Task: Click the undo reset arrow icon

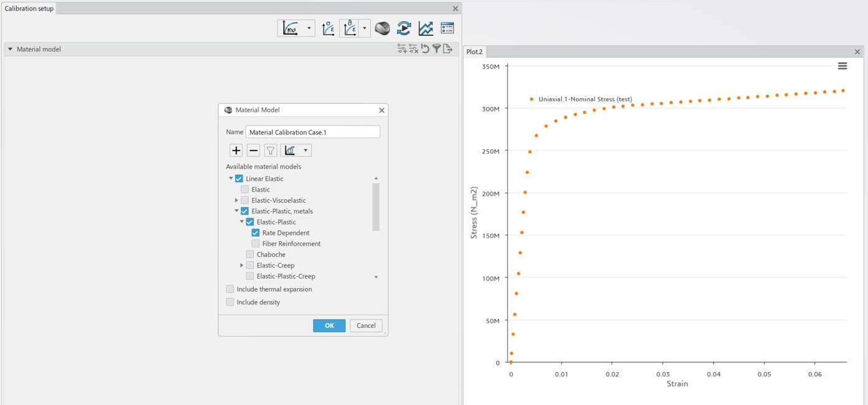Action: click(425, 49)
